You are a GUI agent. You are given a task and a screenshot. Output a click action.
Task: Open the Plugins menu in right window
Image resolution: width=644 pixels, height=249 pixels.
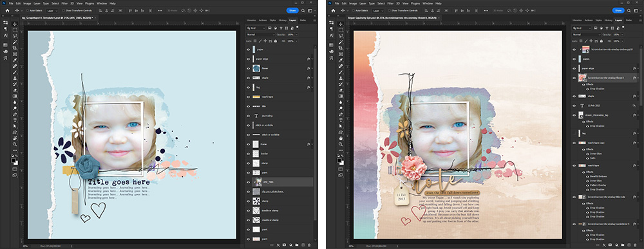point(415,4)
